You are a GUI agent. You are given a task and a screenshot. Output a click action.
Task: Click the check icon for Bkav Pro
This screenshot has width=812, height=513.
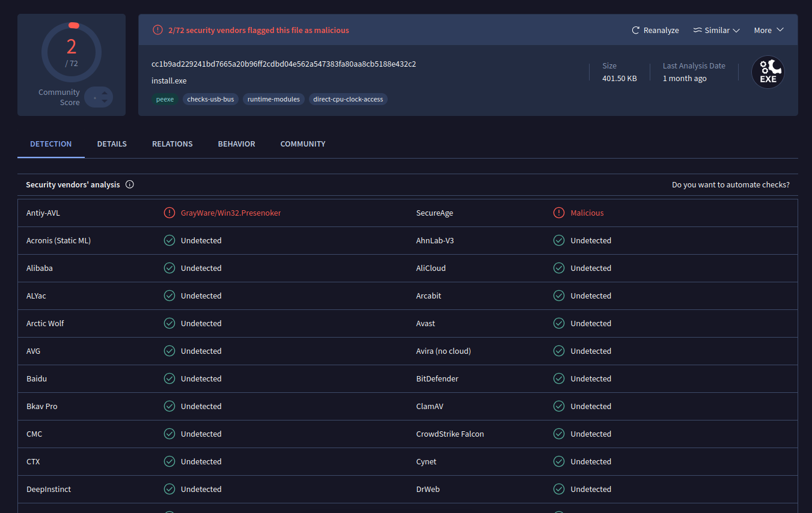(x=169, y=406)
